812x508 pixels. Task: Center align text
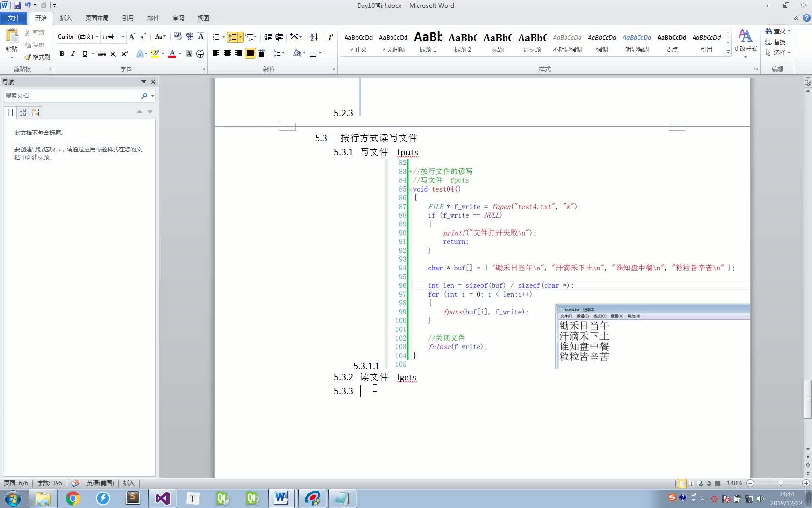(x=227, y=53)
